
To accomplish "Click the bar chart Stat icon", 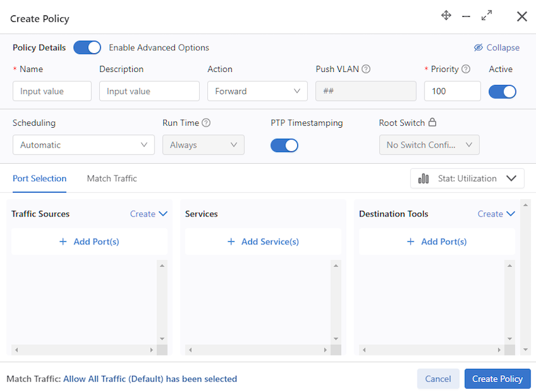I will [x=424, y=179].
